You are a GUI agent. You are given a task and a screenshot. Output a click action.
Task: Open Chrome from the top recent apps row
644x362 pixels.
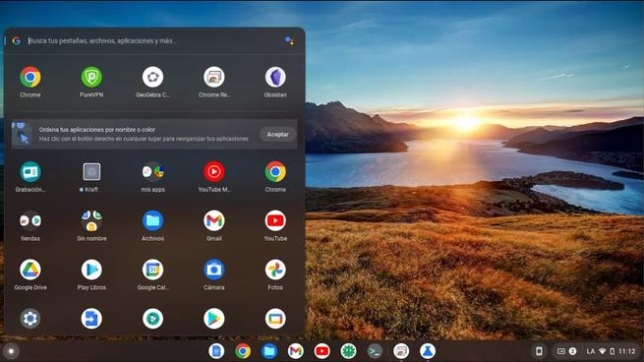click(30, 77)
